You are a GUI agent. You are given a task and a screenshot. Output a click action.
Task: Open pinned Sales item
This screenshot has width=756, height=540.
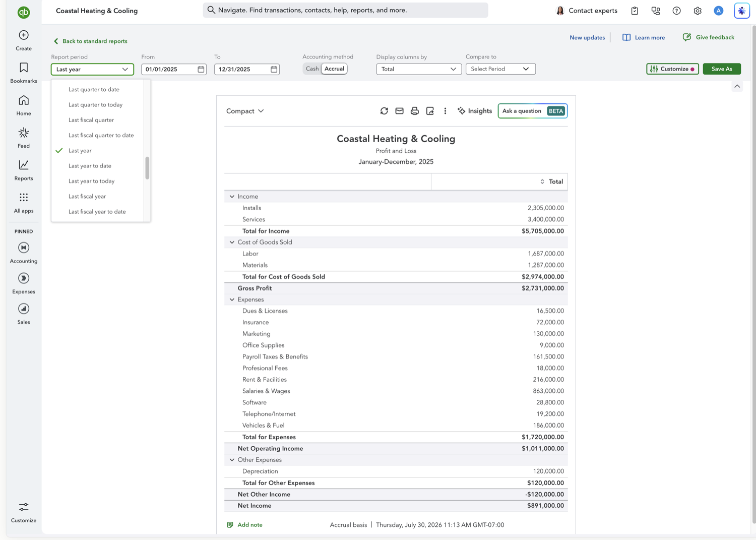pyautogui.click(x=24, y=314)
